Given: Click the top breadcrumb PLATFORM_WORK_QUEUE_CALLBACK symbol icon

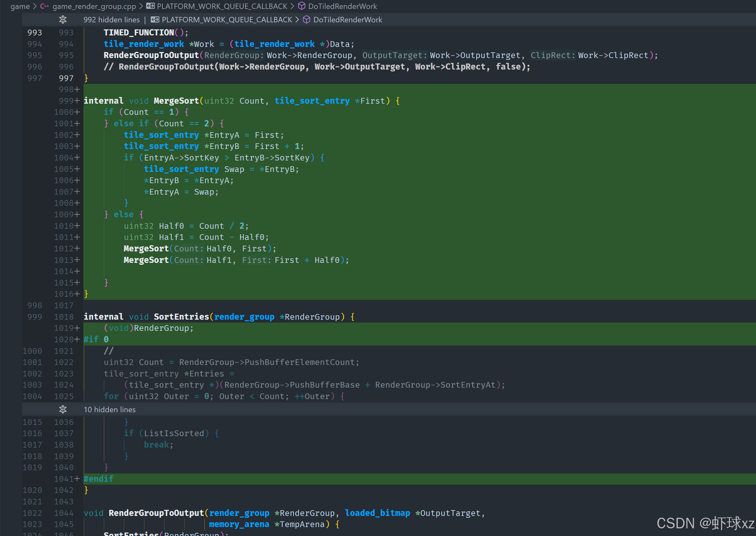Looking at the screenshot, I should [150, 6].
